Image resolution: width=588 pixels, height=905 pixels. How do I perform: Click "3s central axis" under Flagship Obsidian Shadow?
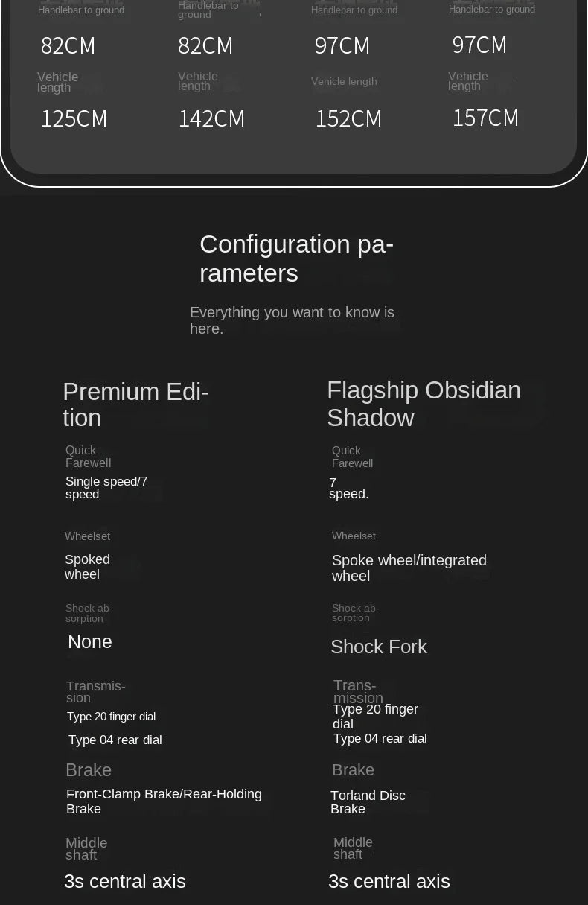coord(389,881)
